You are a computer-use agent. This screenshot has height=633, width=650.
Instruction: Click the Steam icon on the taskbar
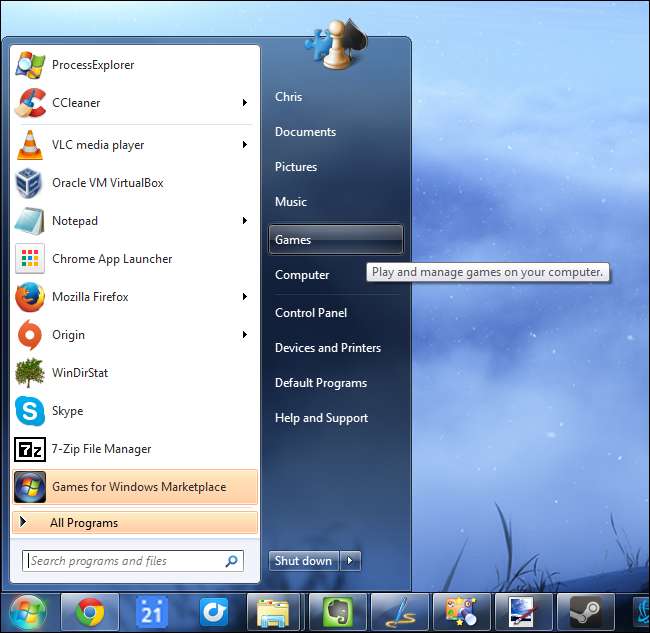click(x=584, y=611)
